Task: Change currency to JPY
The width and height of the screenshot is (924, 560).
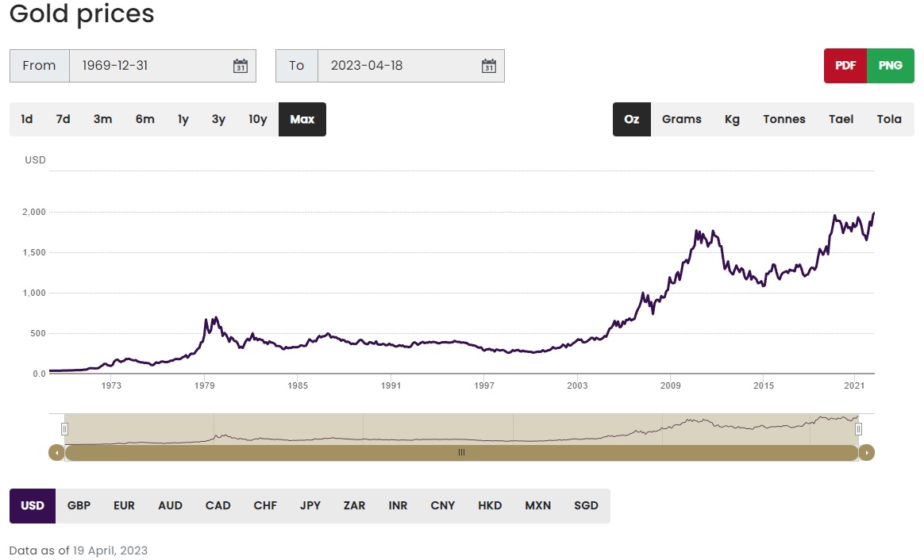Action: [310, 505]
